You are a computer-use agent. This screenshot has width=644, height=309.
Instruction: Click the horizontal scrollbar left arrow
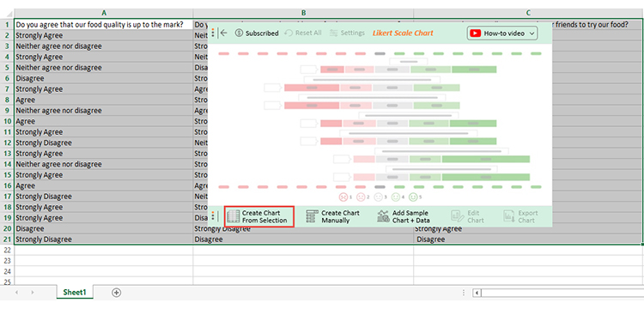coord(477,293)
